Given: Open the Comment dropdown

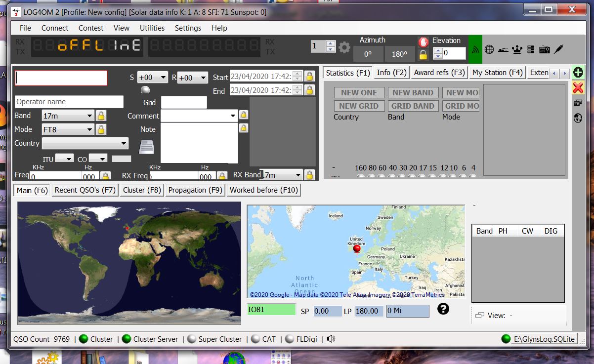Looking at the screenshot, I should [199, 116].
